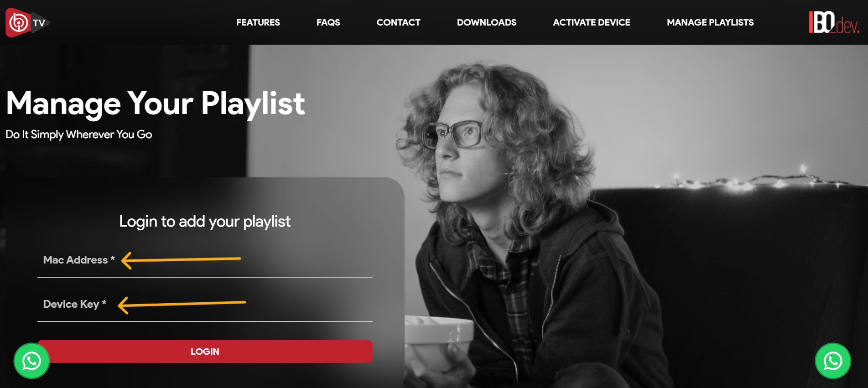Open the FAQs page
This screenshot has width=868, height=388.
328,22
